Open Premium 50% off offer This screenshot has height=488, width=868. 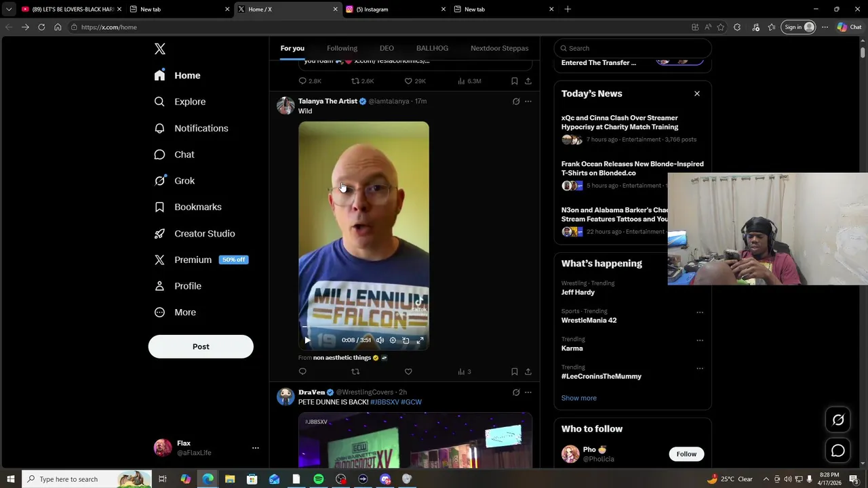201,260
